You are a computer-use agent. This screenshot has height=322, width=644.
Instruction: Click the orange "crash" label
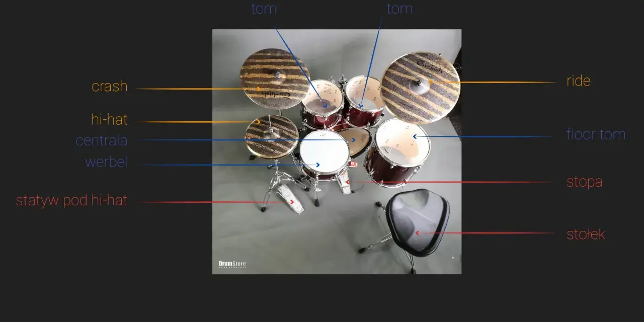(109, 87)
